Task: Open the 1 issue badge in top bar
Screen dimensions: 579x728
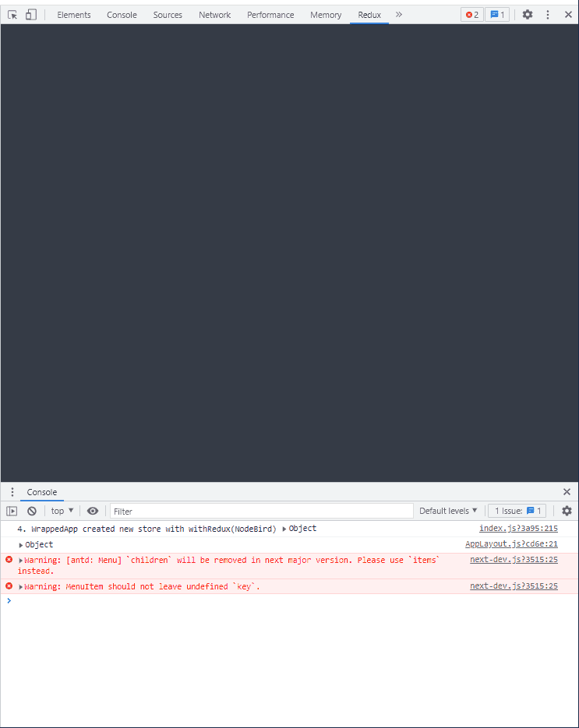Action: [x=497, y=15]
